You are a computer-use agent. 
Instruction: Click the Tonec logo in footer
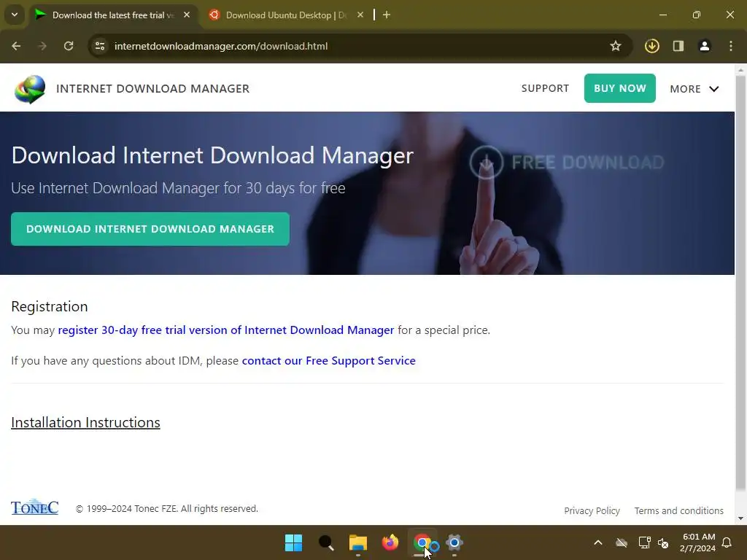(35, 507)
